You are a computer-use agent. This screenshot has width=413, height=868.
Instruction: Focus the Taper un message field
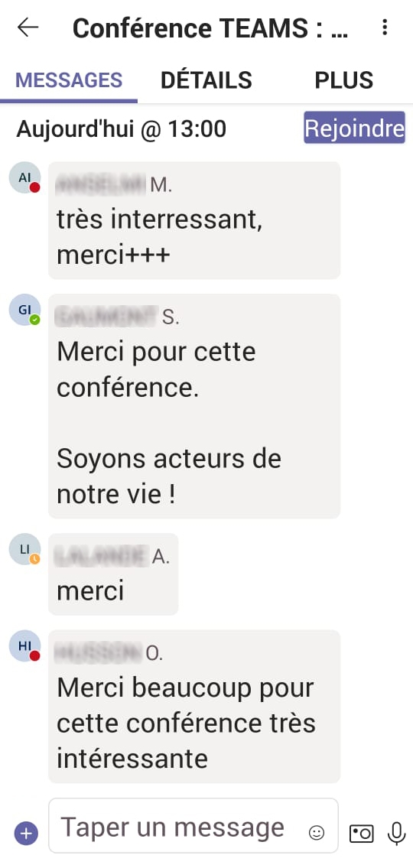(x=193, y=826)
